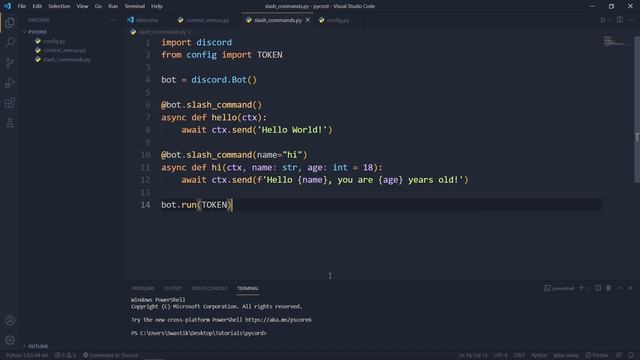The height and width of the screenshot is (360, 640).
Task: Open the Testing flask view
Action: (10, 122)
